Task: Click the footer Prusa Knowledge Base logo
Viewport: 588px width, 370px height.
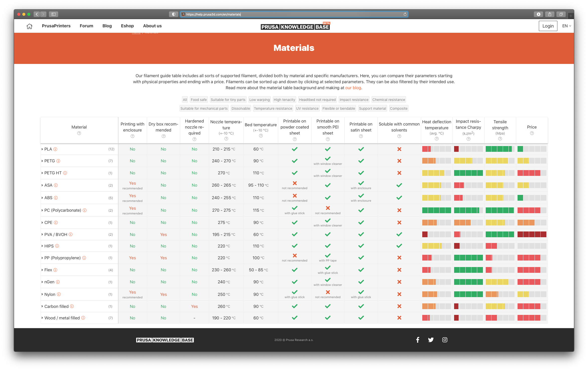Action: (165, 340)
